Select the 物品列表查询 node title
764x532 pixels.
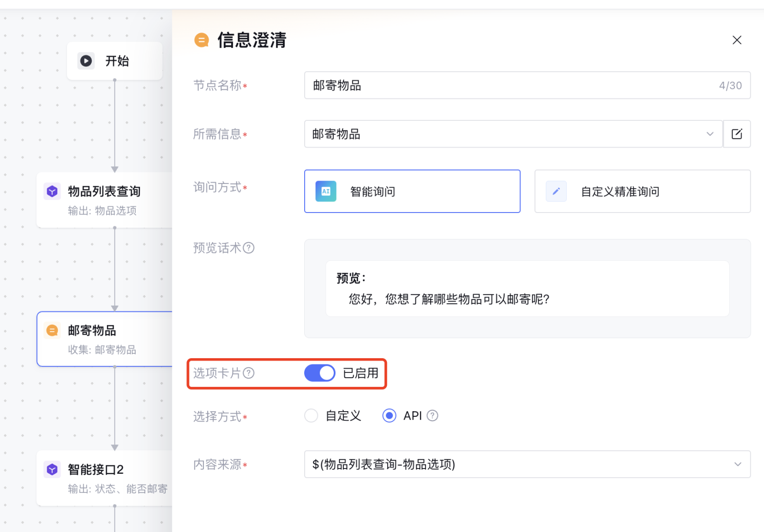pos(104,192)
